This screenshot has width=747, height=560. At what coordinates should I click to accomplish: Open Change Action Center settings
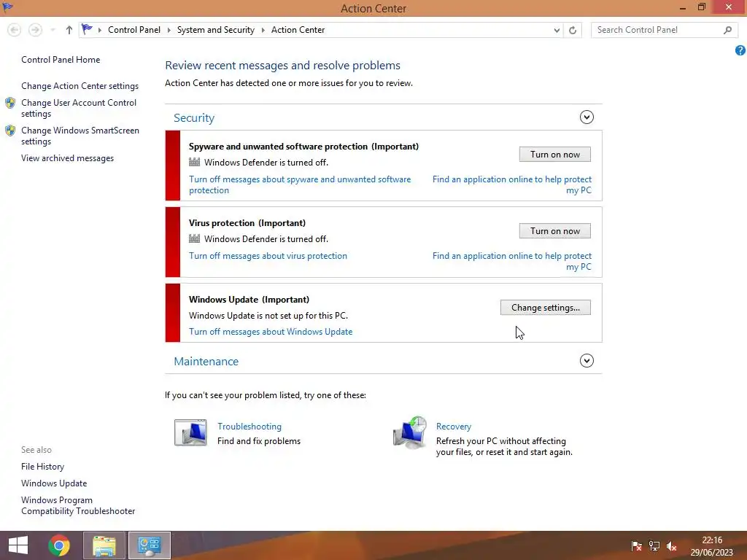(x=80, y=86)
